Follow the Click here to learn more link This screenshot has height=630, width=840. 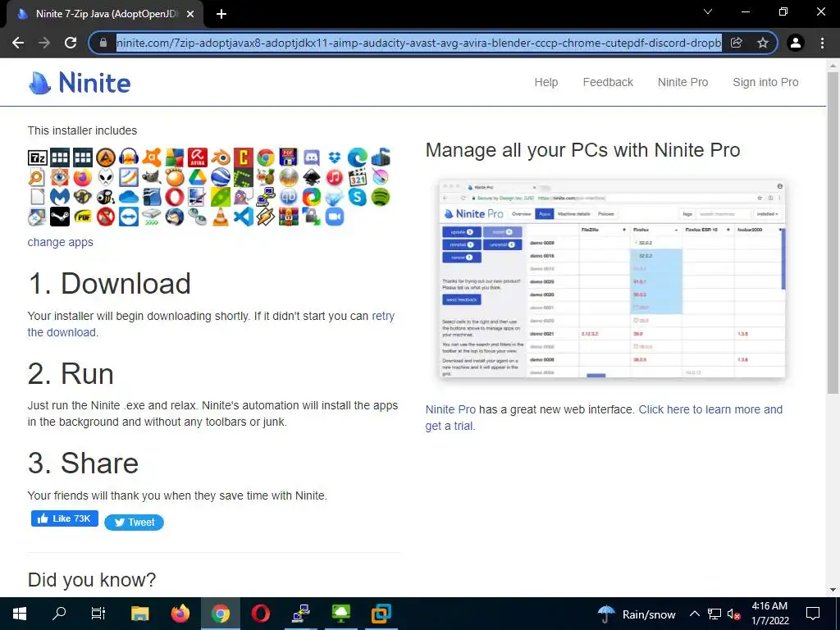point(710,409)
